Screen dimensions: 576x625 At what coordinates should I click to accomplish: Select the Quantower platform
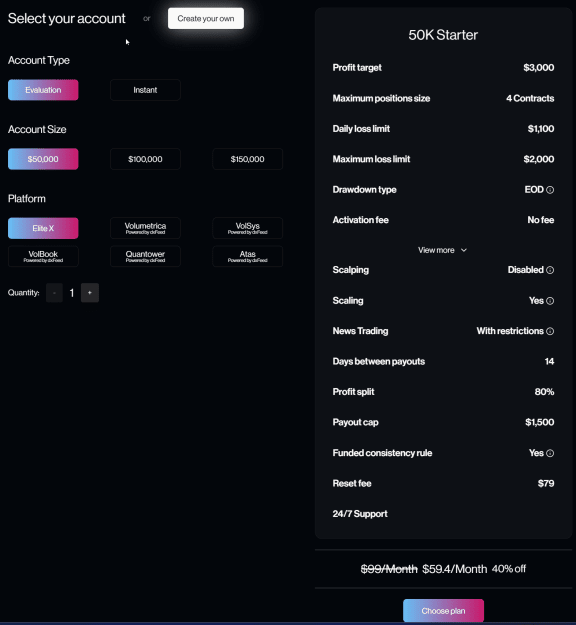145,256
